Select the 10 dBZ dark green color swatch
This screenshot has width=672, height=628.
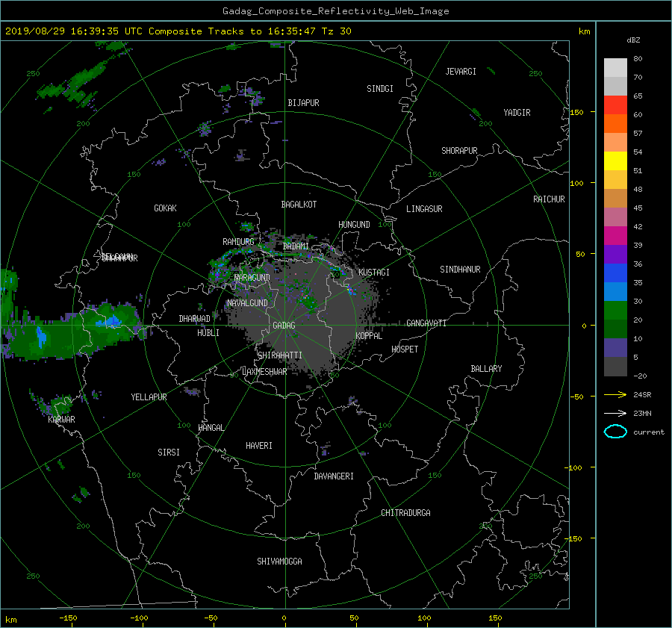click(615, 329)
